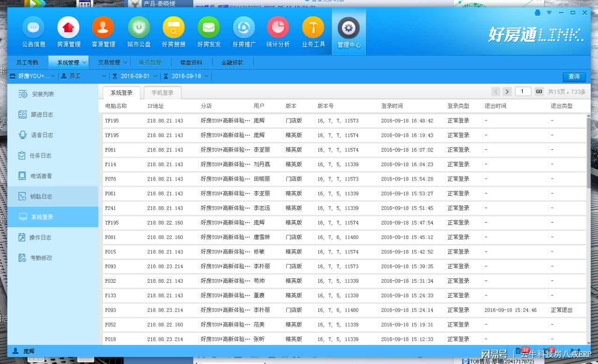The image size is (598, 364).
Task: Switch to the 员工考勤 menu item
Action: click(x=27, y=62)
